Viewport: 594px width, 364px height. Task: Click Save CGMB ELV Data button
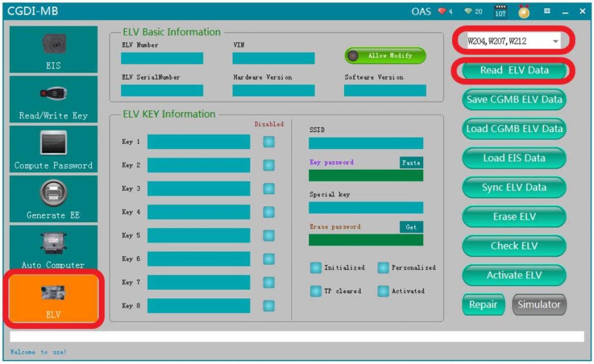[x=514, y=100]
